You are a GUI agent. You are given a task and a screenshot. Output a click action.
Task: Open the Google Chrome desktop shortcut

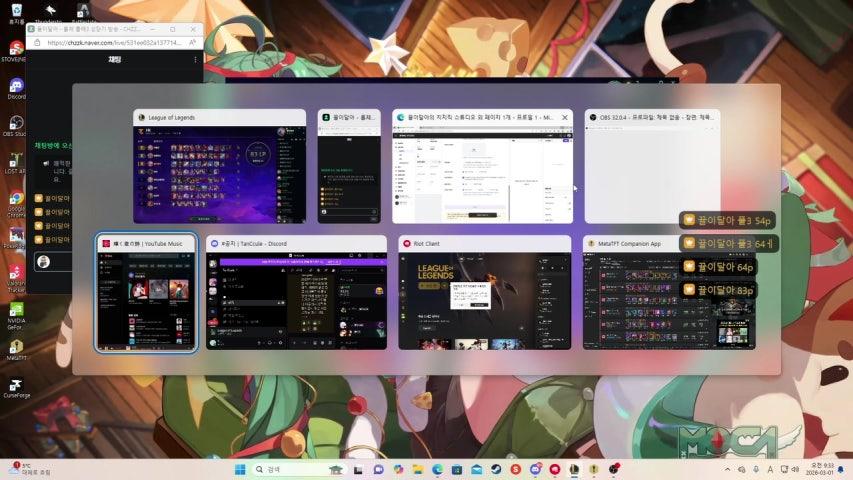tap(16, 201)
